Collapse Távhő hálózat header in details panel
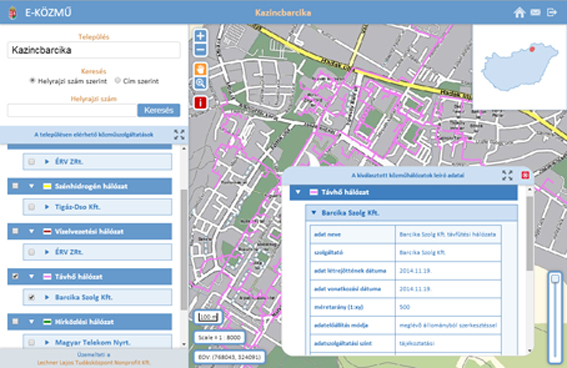This screenshot has width=567, height=368. point(298,192)
